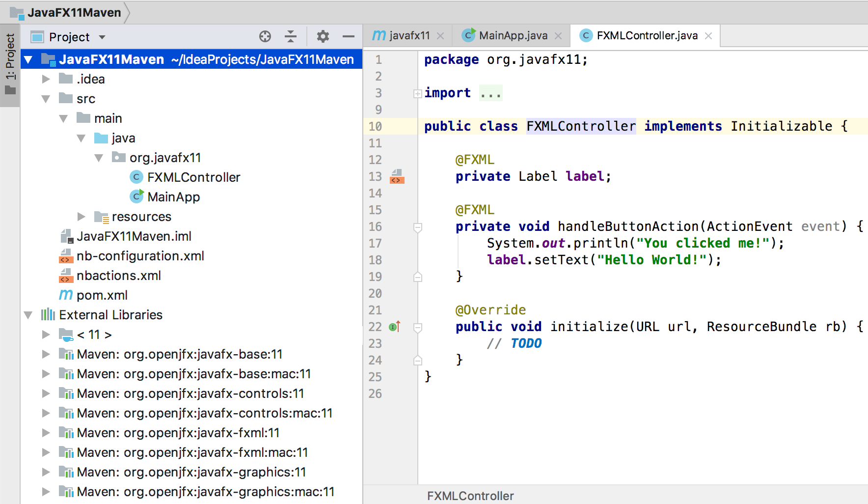Expand the resources folder
868x504 pixels.
(81, 216)
